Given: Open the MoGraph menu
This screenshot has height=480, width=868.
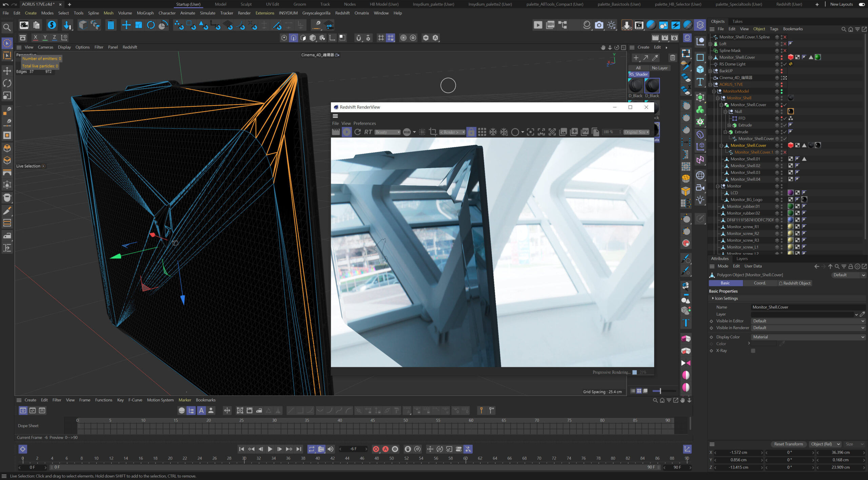Looking at the screenshot, I should (x=145, y=13).
